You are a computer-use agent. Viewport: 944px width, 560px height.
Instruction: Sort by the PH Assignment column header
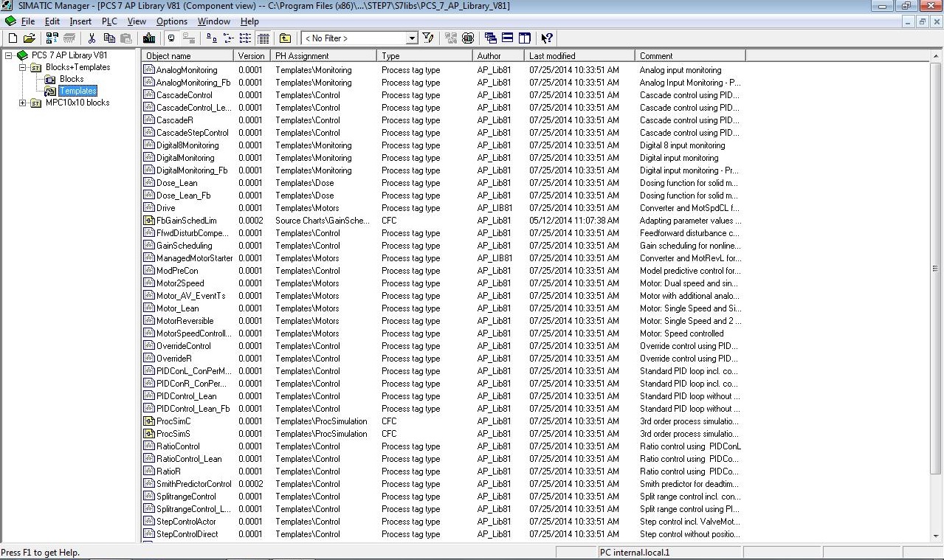point(323,56)
